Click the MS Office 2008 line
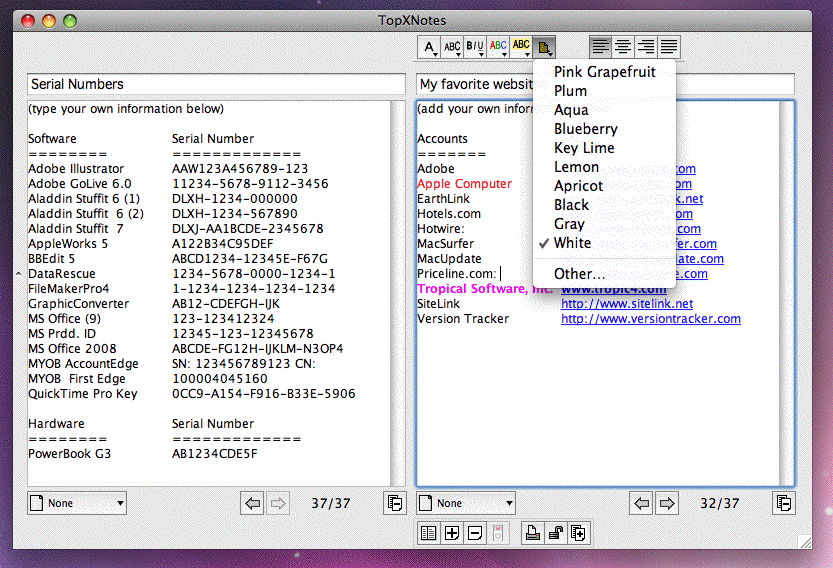Screen dimensions: 833x568 [x=72, y=349]
